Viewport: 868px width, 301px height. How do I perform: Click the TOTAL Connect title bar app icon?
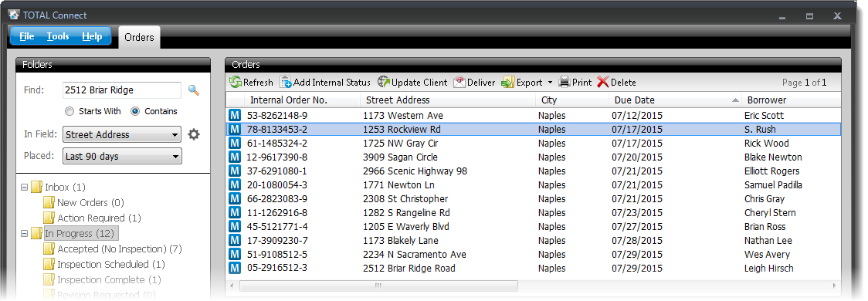pyautogui.click(x=15, y=15)
